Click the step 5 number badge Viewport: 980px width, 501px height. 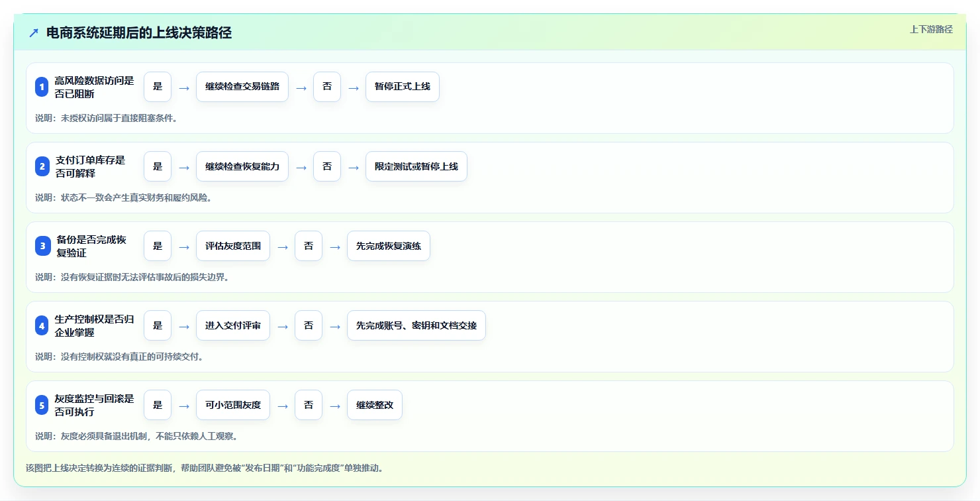pos(42,405)
